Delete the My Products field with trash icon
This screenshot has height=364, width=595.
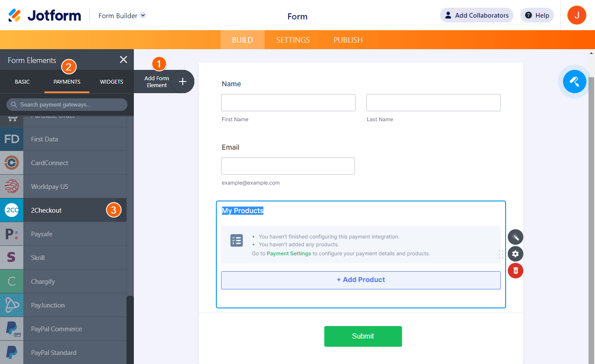516,270
